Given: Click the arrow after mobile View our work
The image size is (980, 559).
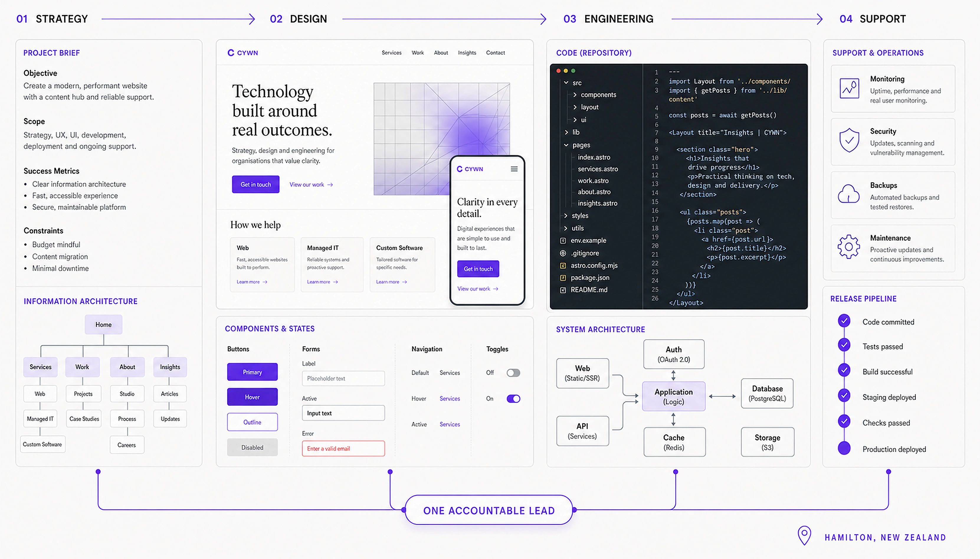Looking at the screenshot, I should coord(496,289).
